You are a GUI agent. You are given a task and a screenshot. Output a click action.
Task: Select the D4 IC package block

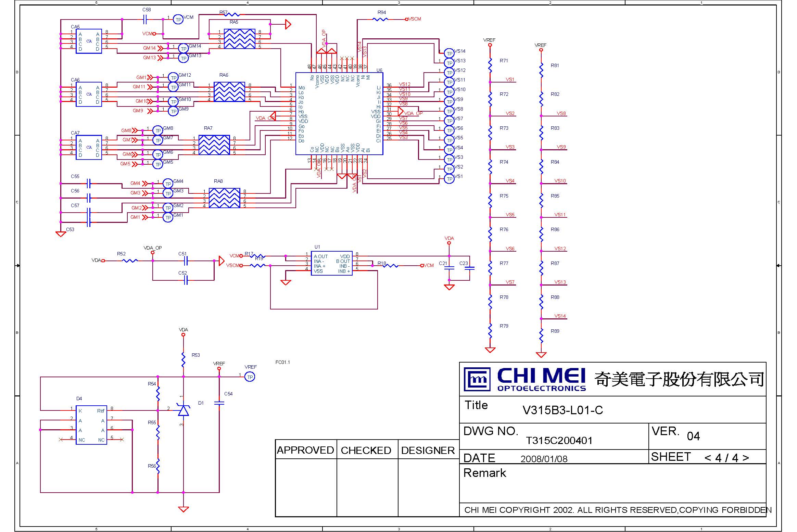(91, 425)
